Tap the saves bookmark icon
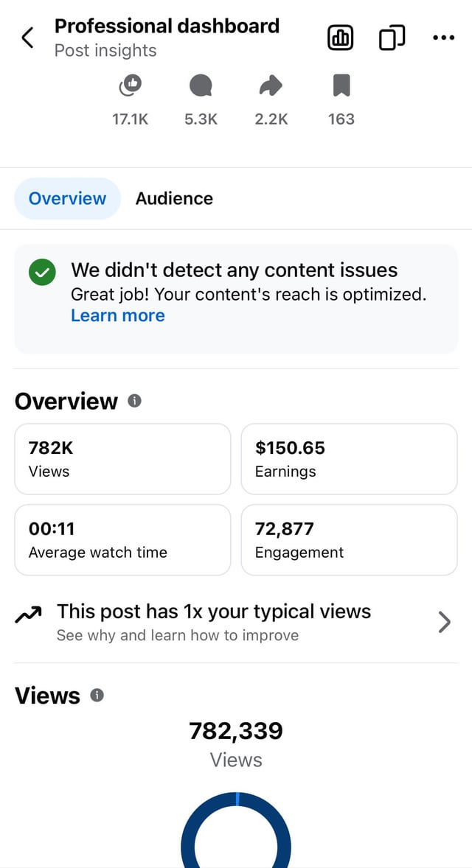Screen dimensions: 472x868 [341, 87]
